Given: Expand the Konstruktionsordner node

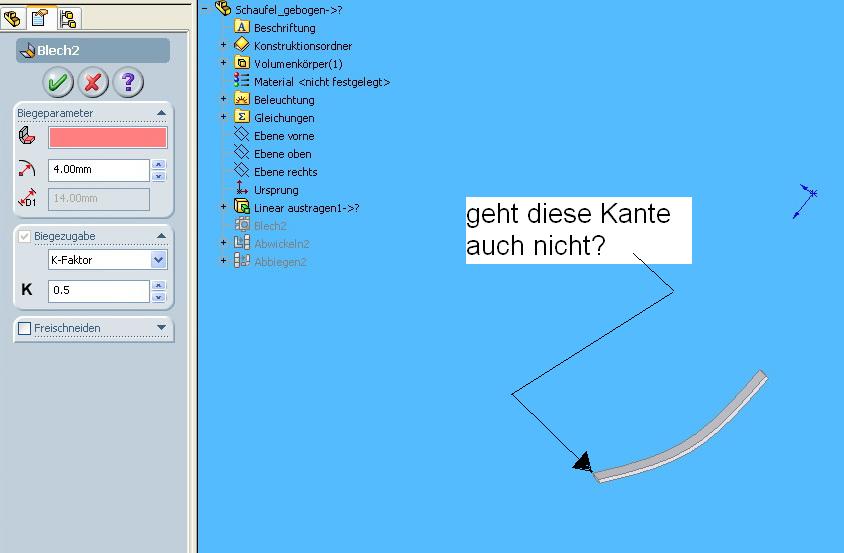Looking at the screenshot, I should coord(223,45).
